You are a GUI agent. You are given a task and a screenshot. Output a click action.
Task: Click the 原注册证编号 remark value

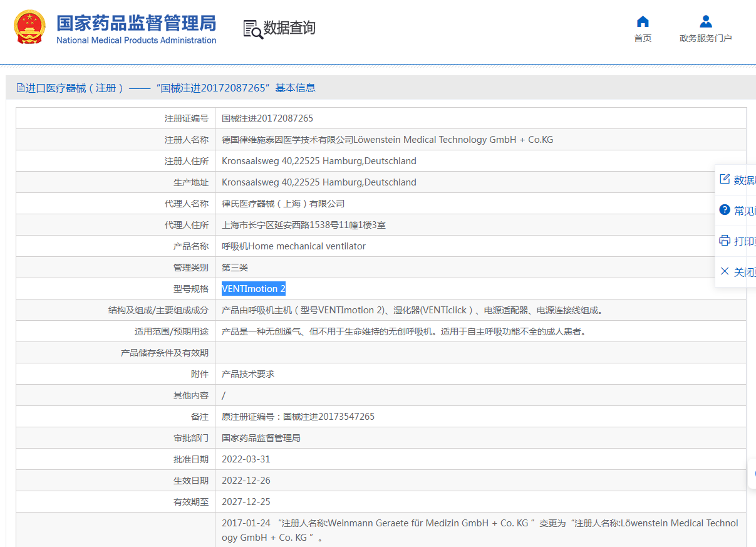click(x=298, y=417)
